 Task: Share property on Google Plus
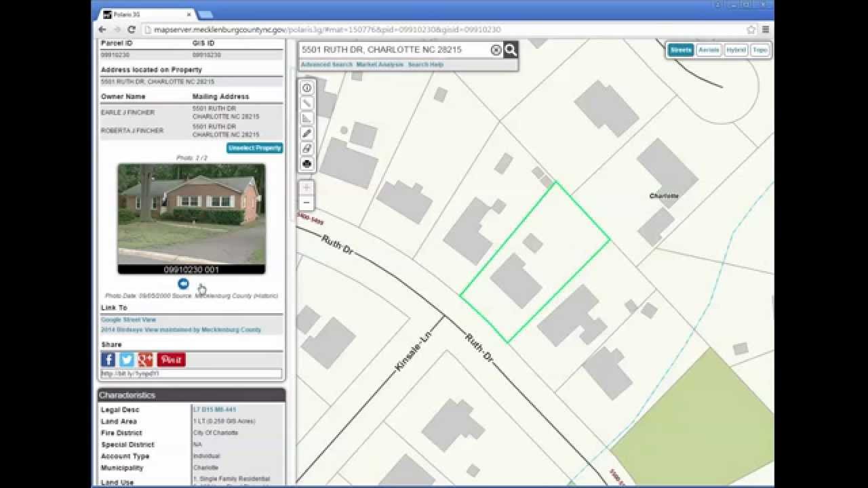[x=146, y=359]
